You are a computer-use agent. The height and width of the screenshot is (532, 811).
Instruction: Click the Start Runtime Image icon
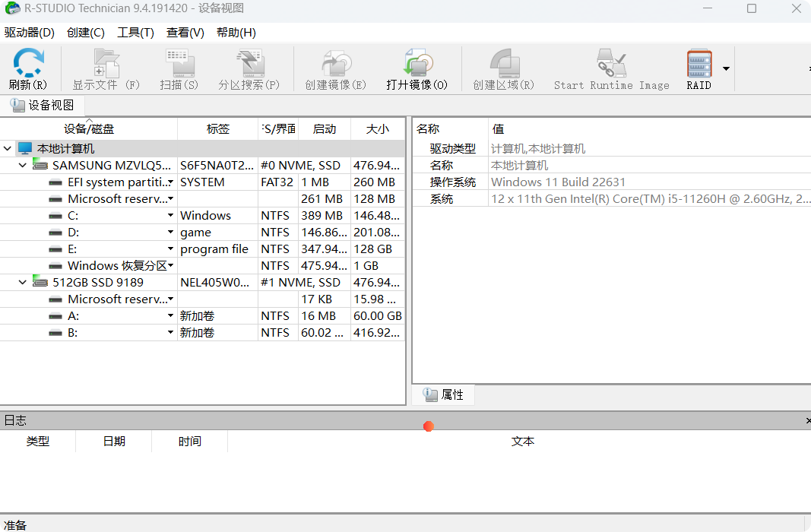611,63
